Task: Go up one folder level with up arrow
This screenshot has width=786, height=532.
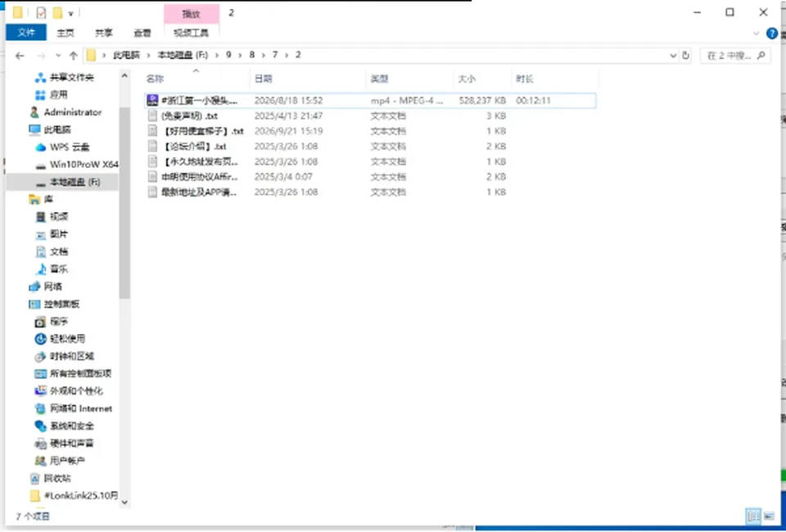Action: tap(73, 56)
